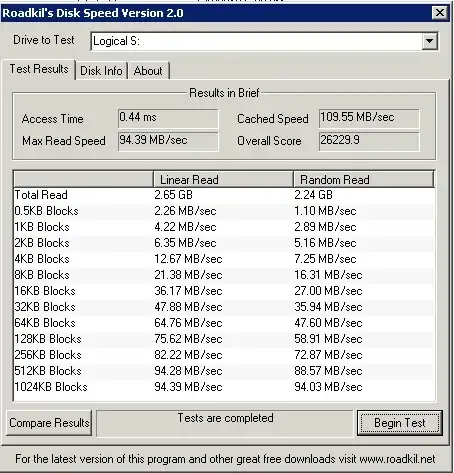Click the Linear Read column header
Viewport: 454px width, 473px height.
(223, 179)
